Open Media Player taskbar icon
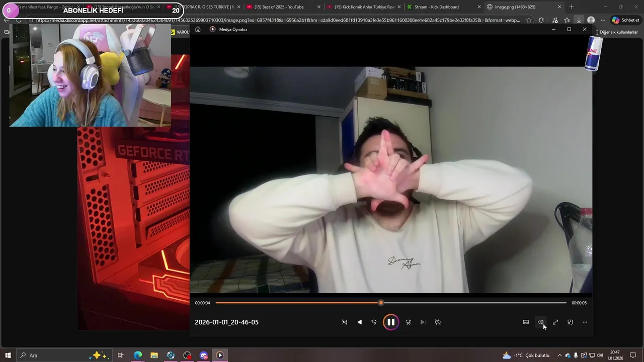Screen dimensions: 644x362 (x=220, y=355)
